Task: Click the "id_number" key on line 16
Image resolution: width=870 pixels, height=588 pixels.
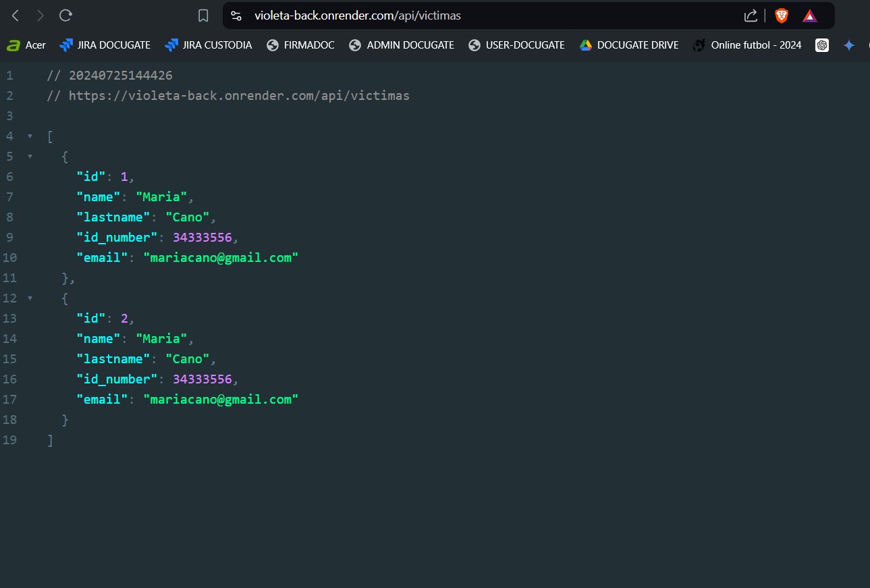Action: (x=116, y=379)
